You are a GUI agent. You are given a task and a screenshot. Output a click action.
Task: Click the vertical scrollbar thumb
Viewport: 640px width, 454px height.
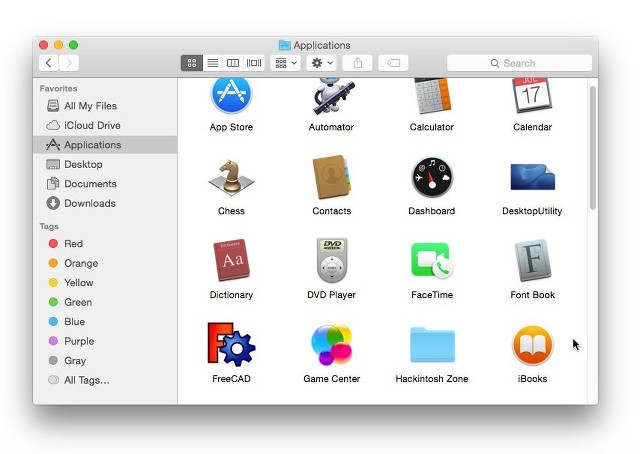click(593, 148)
